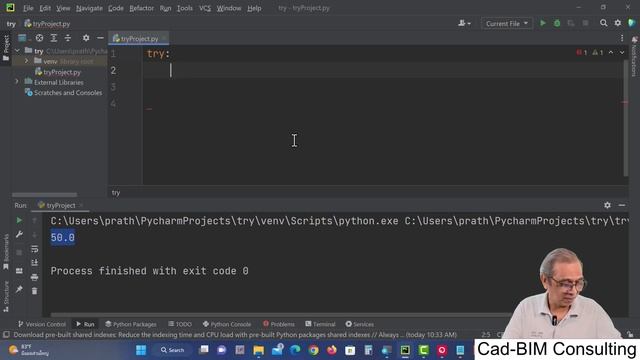The height and width of the screenshot is (360, 640).
Task: Pin the Run tab
Action: tap(19, 289)
